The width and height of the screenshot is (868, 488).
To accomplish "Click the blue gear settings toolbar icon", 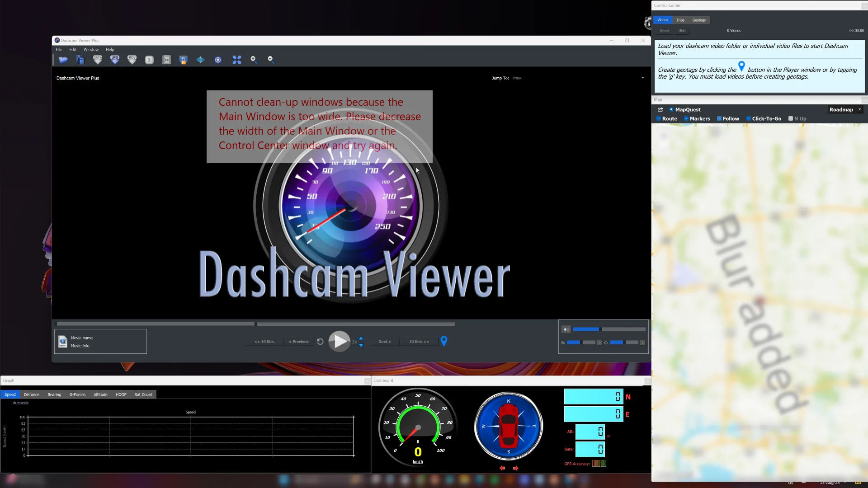I will (218, 60).
